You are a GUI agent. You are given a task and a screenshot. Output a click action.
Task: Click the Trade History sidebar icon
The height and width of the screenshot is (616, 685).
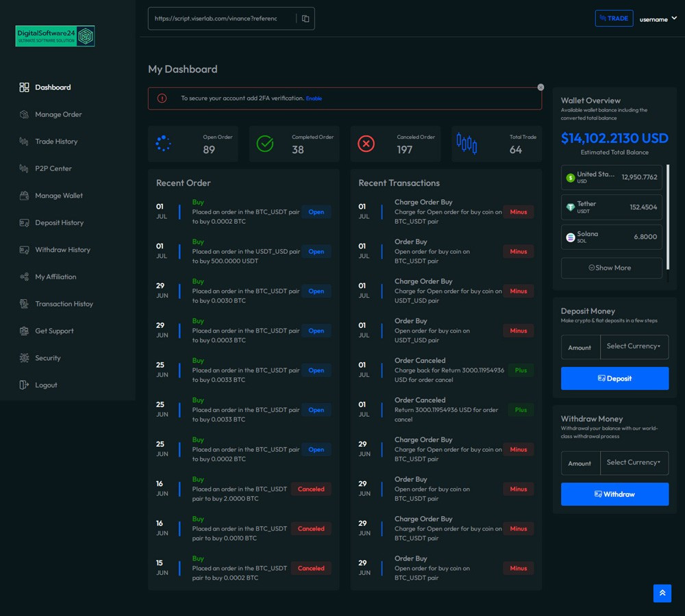pos(25,142)
